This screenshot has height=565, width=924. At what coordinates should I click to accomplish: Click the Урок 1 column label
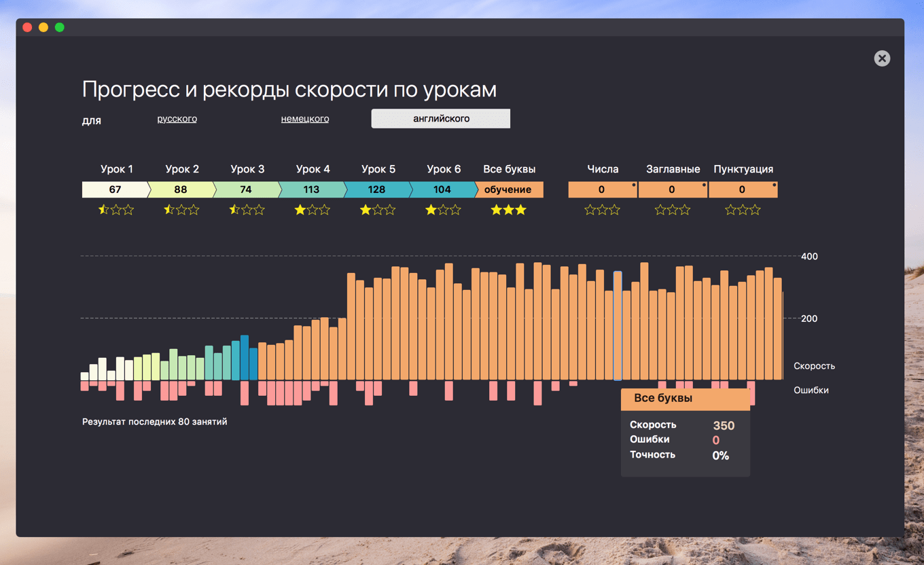click(x=117, y=169)
